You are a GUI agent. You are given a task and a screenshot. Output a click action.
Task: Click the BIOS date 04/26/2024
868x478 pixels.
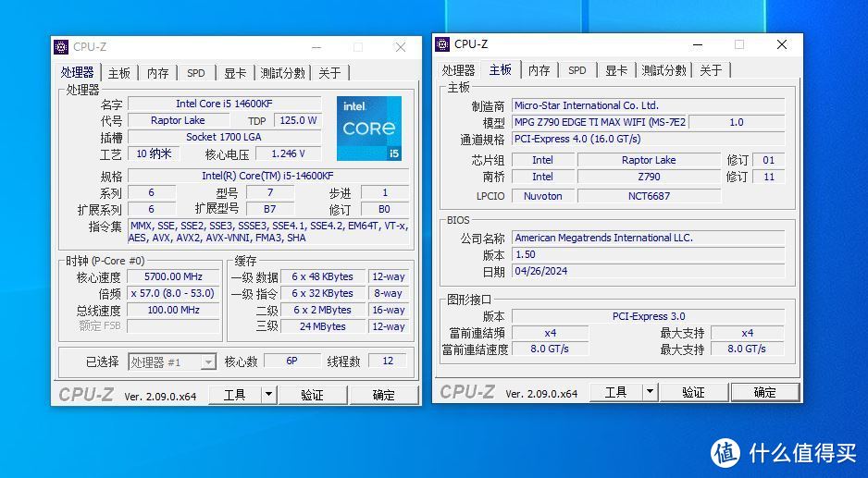point(648,271)
